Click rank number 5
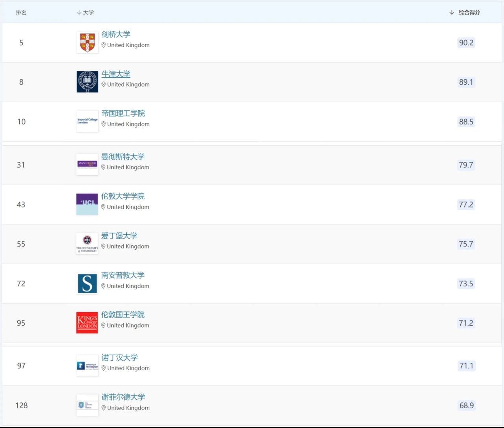504x428 pixels. 21,43
